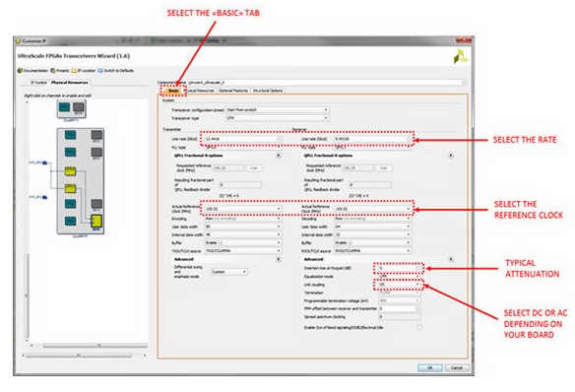Open the receiver Buffer dropdown
The width and height of the screenshot is (575, 392).
(x=373, y=242)
